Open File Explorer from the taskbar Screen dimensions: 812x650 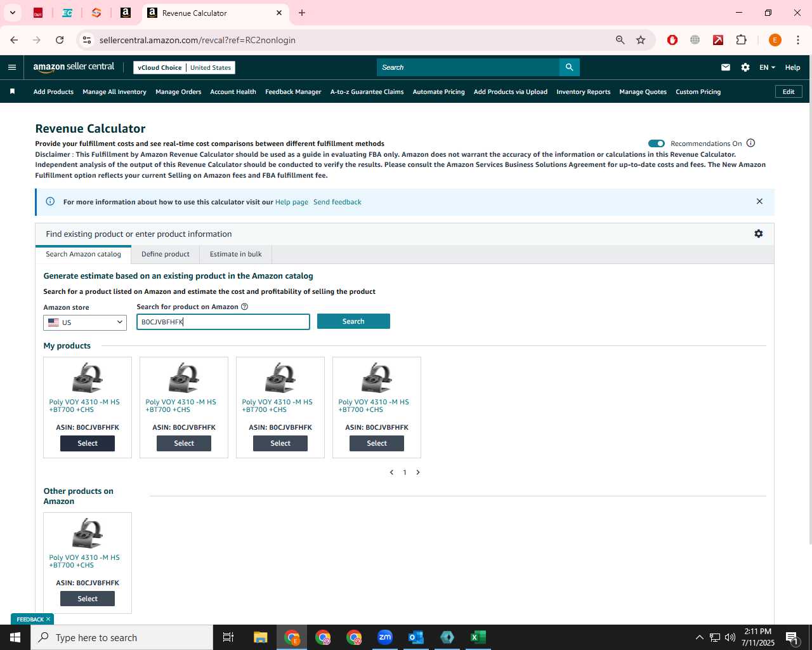[261, 637]
